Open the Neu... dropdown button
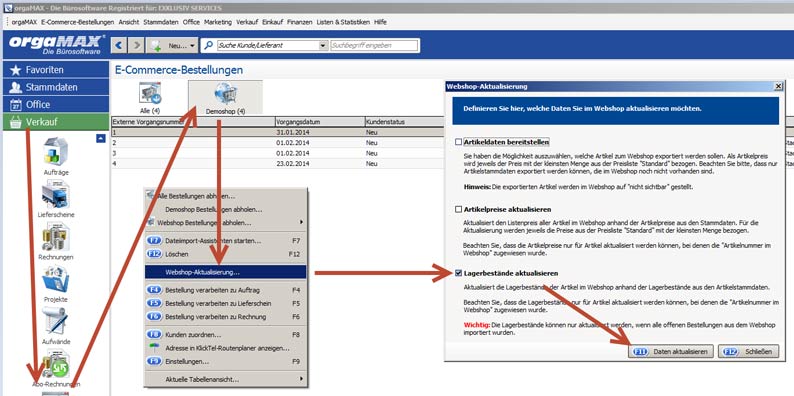 pyautogui.click(x=173, y=46)
